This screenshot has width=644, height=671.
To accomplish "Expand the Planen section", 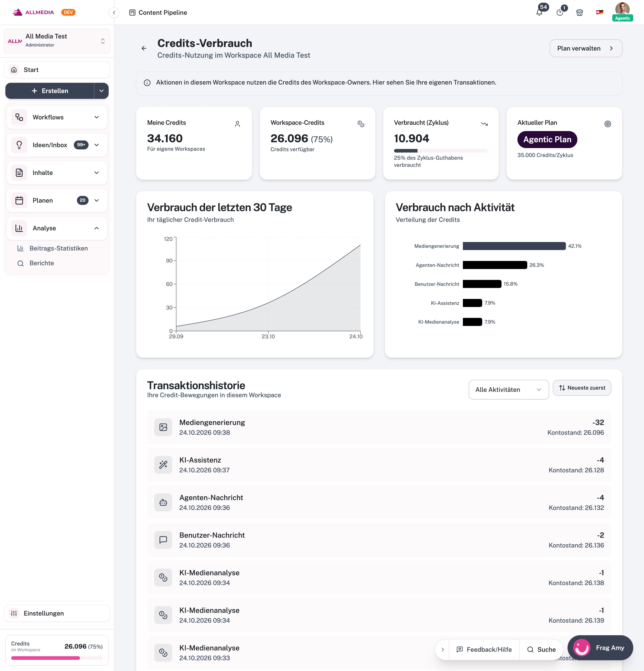I will [x=57, y=201].
